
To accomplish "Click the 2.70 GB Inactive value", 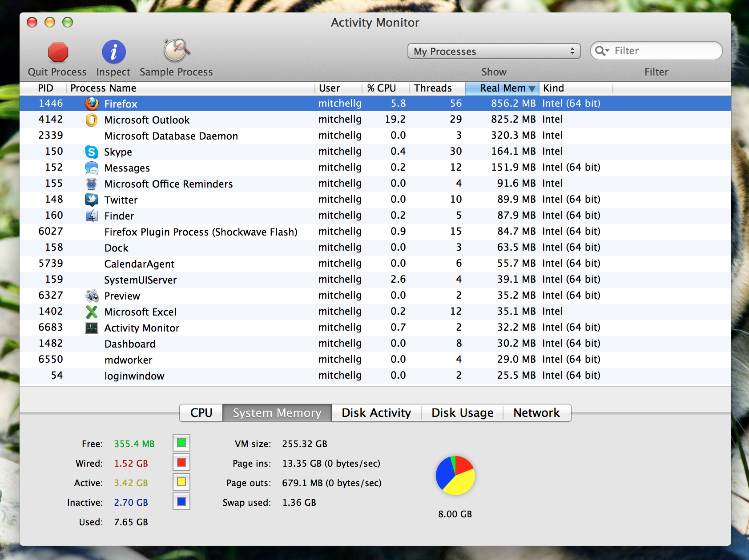I will [x=131, y=503].
